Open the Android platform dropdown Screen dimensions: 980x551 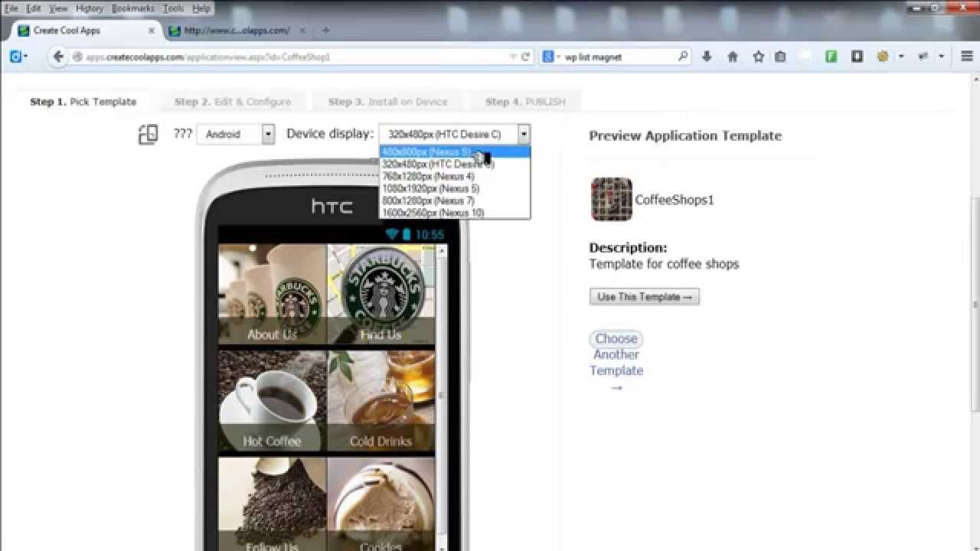[236, 134]
